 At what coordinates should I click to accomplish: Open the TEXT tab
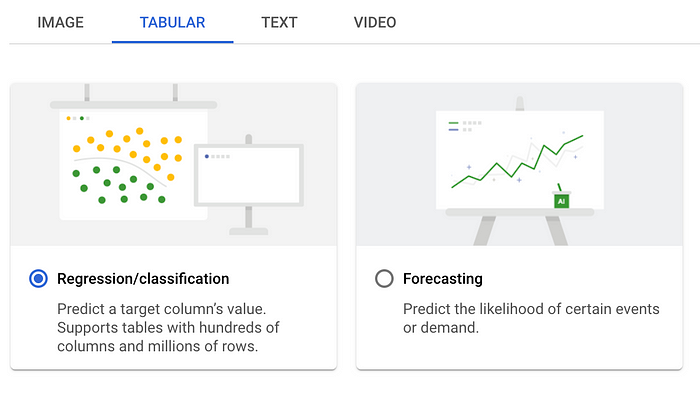click(x=279, y=22)
